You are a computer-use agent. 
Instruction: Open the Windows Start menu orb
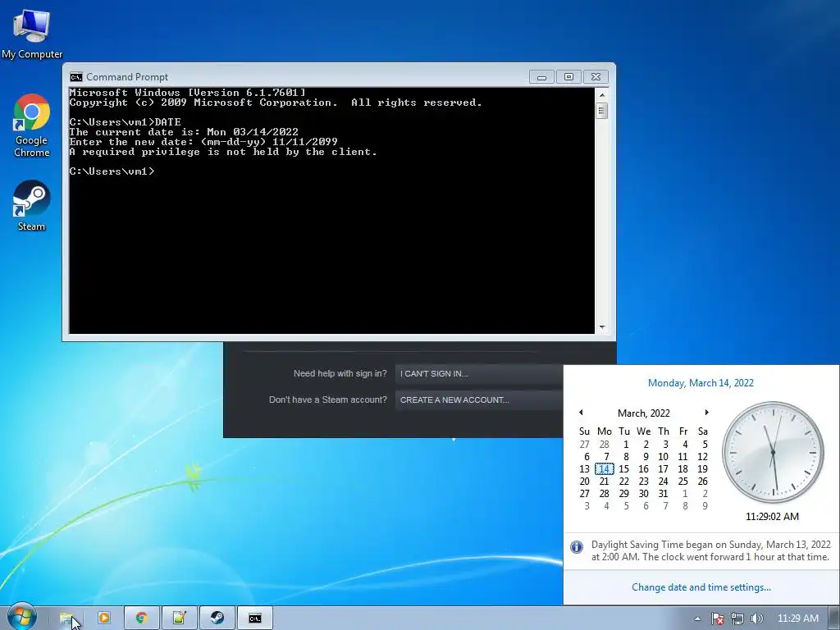(21, 617)
